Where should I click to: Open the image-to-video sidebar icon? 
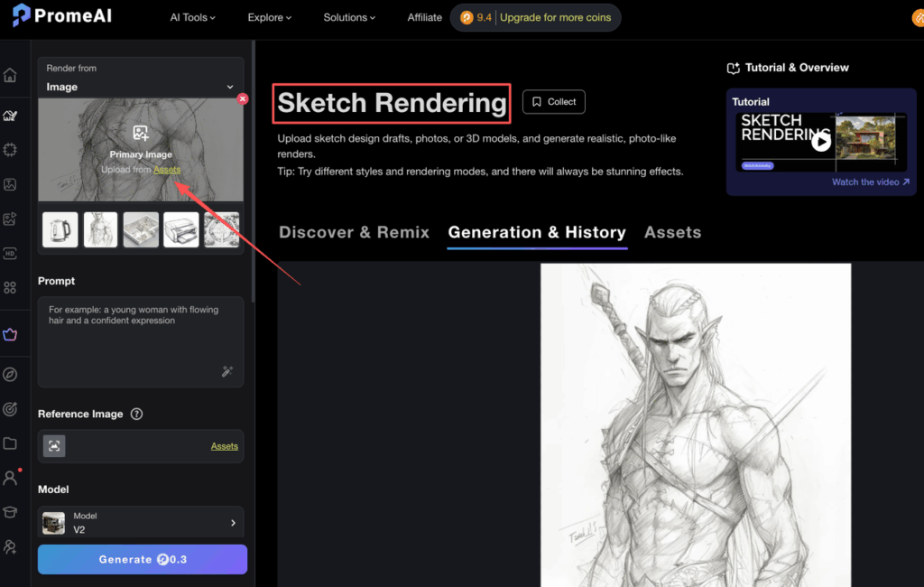tap(10, 219)
